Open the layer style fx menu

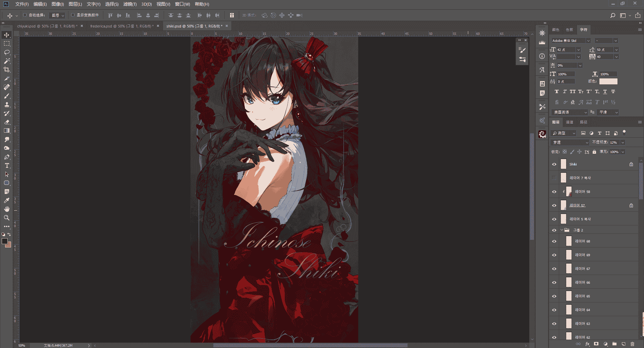pyautogui.click(x=587, y=344)
